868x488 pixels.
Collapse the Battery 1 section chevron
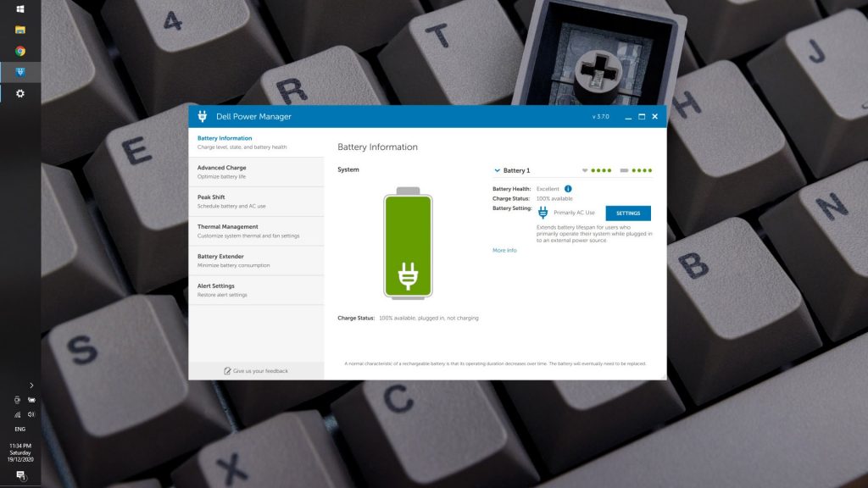point(497,170)
